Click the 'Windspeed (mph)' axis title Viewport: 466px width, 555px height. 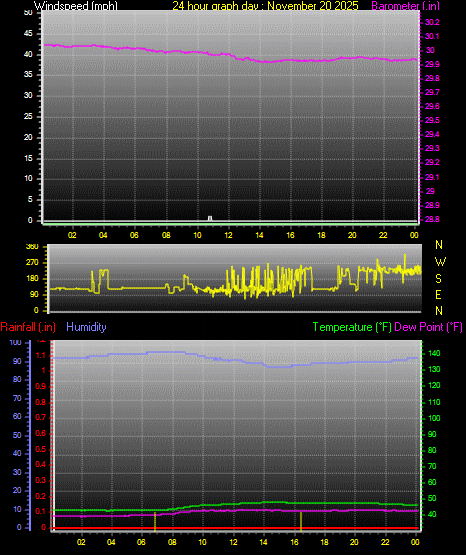point(76,6)
